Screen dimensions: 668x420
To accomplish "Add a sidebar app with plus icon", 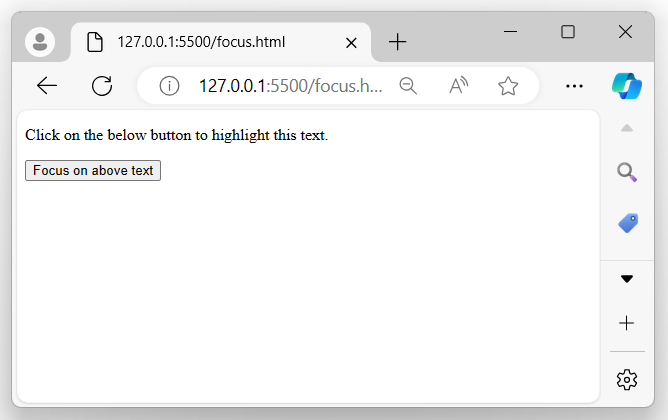I will point(626,323).
